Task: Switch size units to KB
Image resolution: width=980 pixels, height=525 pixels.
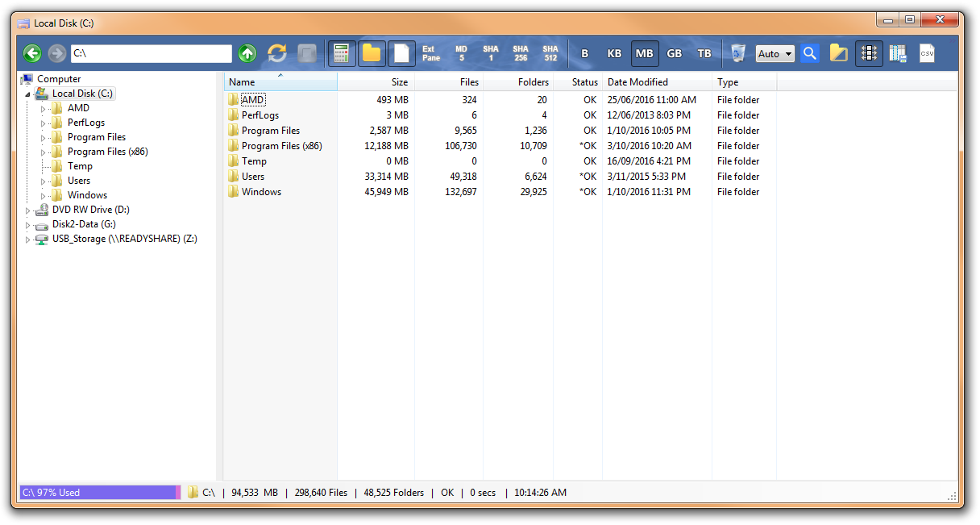Action: [x=614, y=53]
